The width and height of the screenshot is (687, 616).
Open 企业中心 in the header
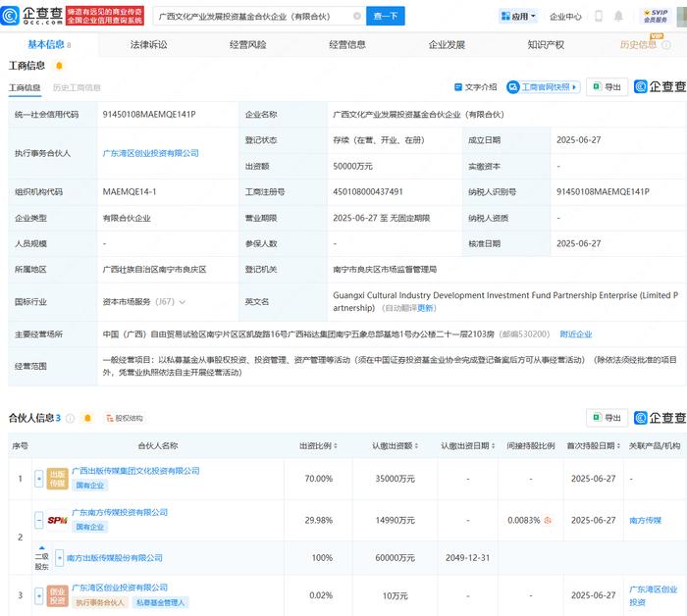pyautogui.click(x=565, y=17)
